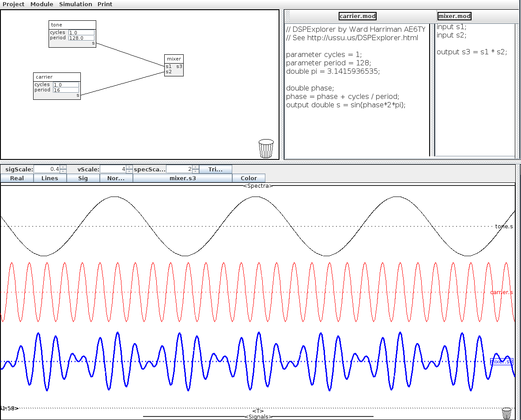Viewport: 521px width, 420px height.
Task: Increase specScale with the up arrow
Action: (x=196, y=167)
